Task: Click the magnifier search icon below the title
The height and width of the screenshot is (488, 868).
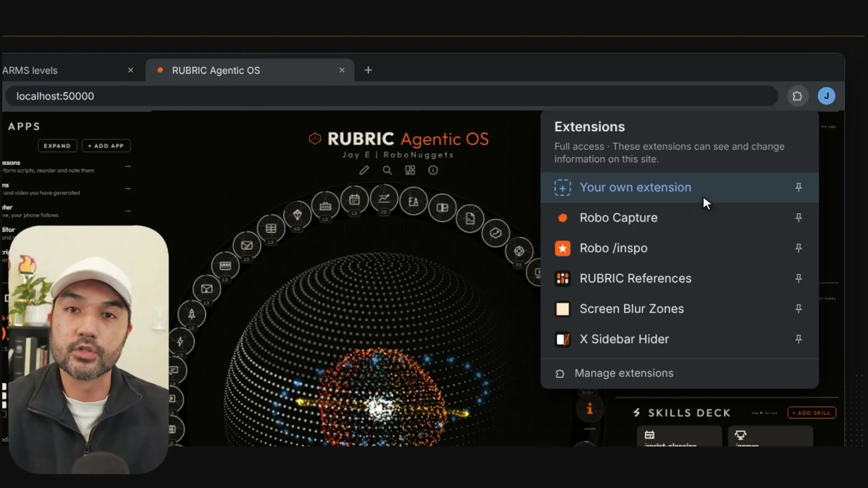Action: (387, 170)
